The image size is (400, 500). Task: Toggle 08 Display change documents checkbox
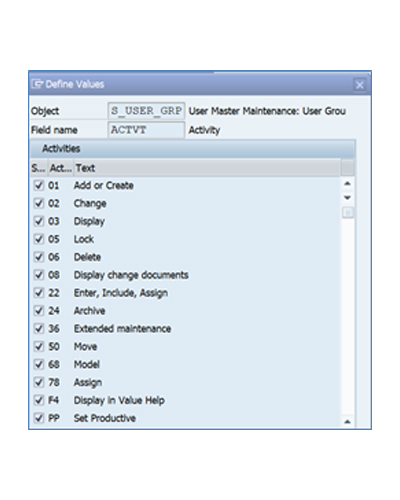tap(39, 275)
